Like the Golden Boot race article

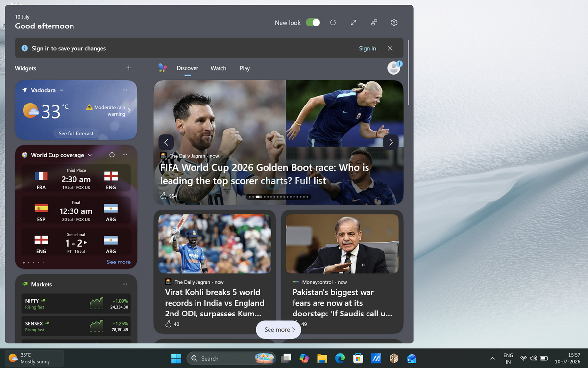coord(164,196)
